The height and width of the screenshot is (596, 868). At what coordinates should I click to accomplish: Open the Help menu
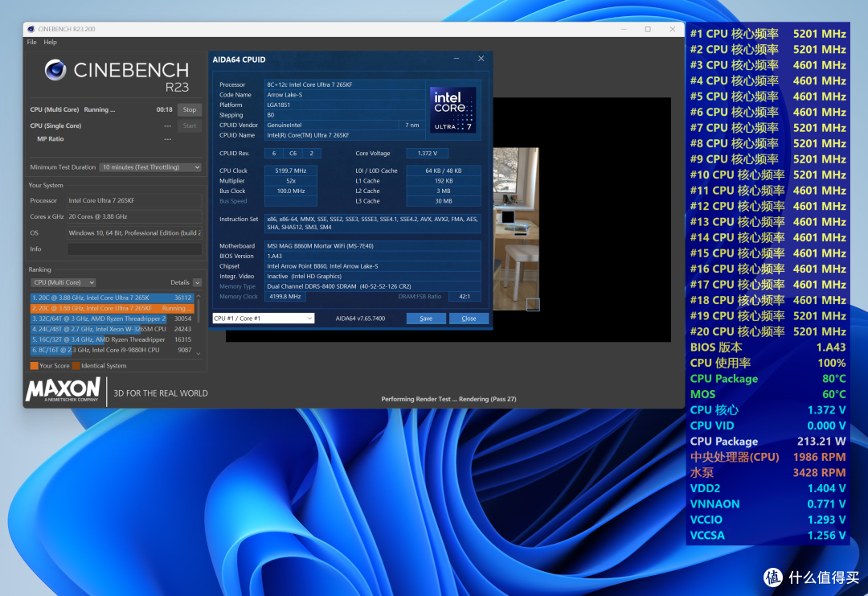51,42
